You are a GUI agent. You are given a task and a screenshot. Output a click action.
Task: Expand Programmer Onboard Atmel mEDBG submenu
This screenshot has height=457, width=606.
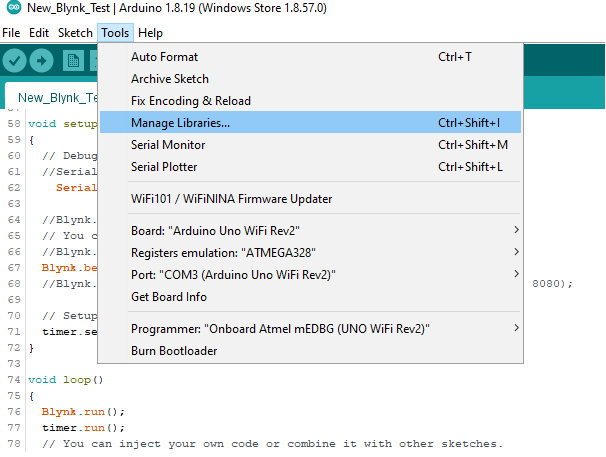tap(310, 329)
